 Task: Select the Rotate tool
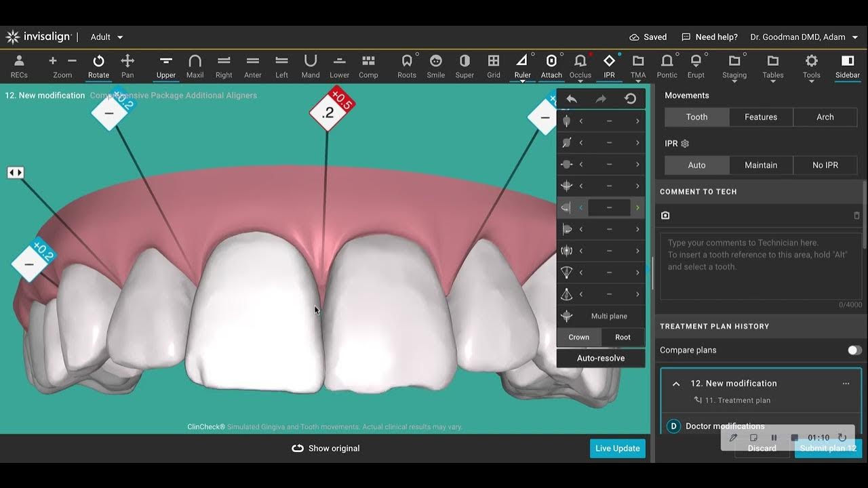click(x=98, y=66)
